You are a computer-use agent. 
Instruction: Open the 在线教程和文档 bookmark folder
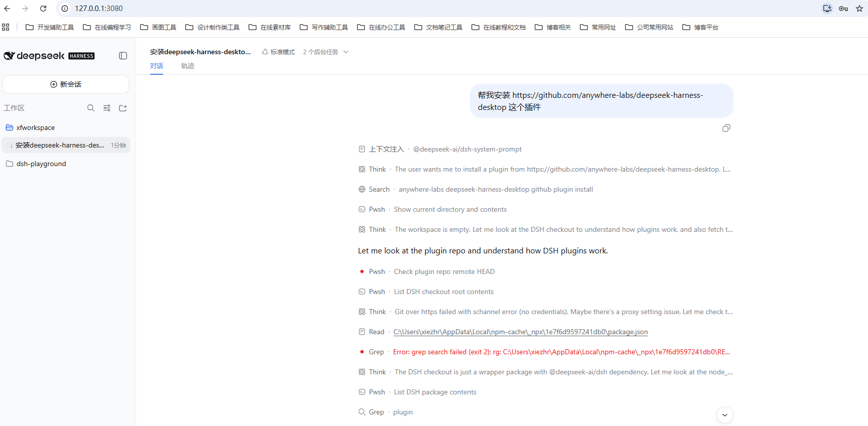[x=499, y=27]
